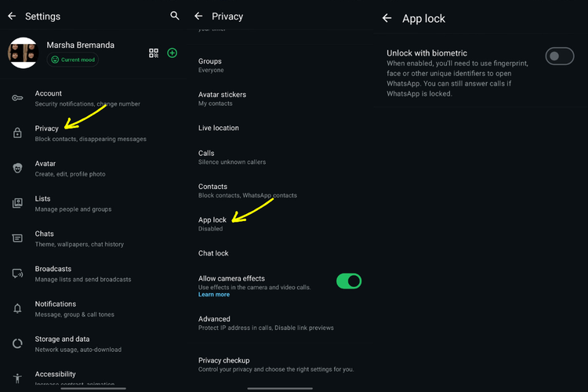588x392 pixels.
Task: Open Contacts privacy option
Action: 280,191
